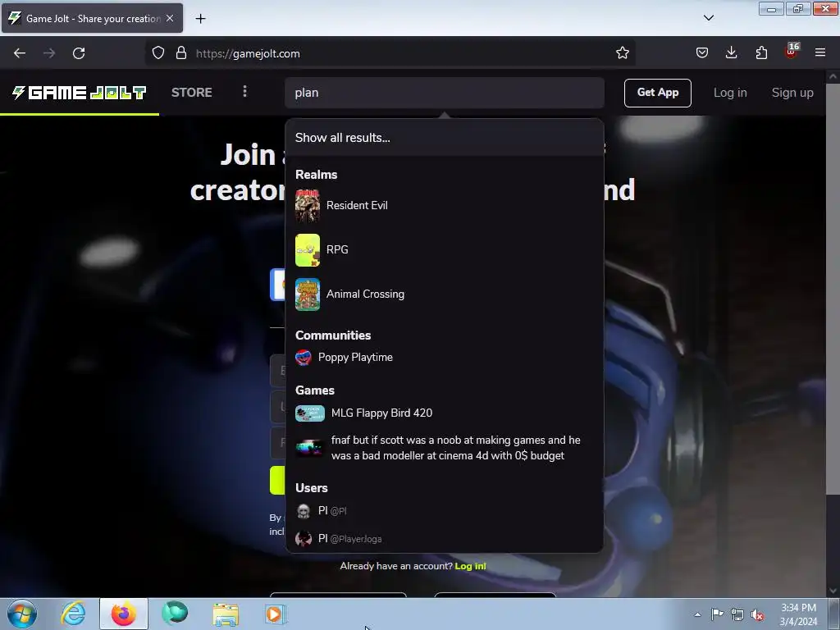Open Windows Start menu

[x=22, y=614]
